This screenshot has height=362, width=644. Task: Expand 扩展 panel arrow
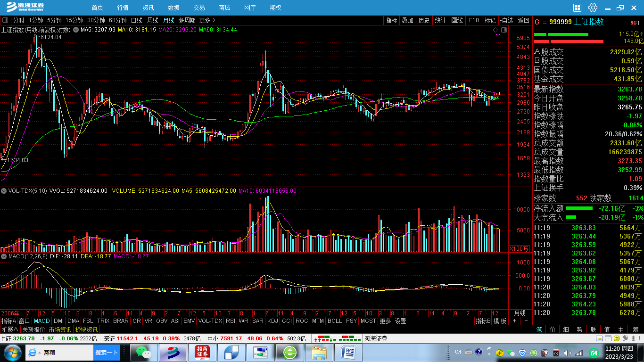[x=9, y=329]
